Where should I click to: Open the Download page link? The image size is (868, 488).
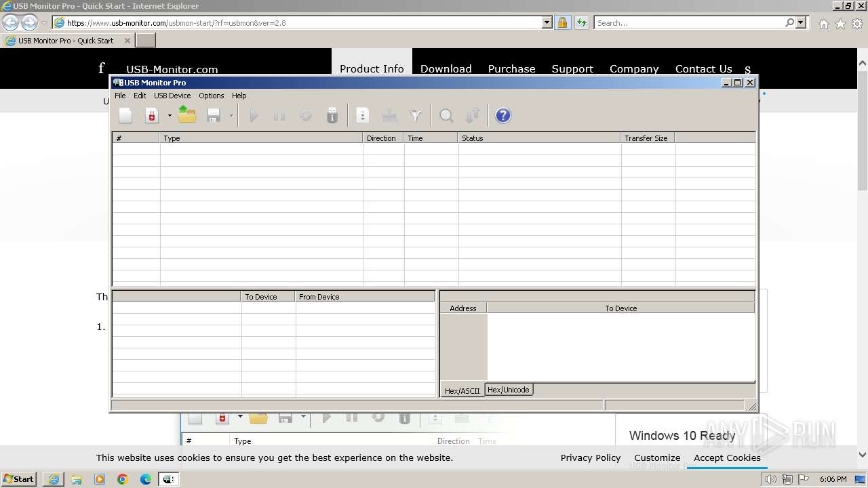coord(446,68)
